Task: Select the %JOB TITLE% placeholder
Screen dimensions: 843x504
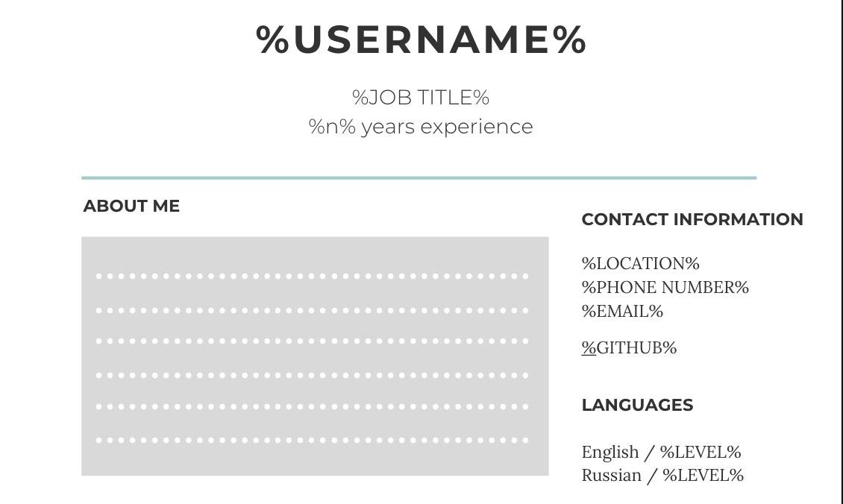Action: [x=421, y=98]
